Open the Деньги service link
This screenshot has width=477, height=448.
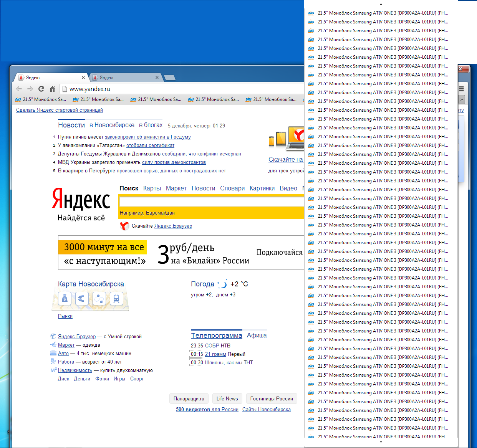[82, 379]
